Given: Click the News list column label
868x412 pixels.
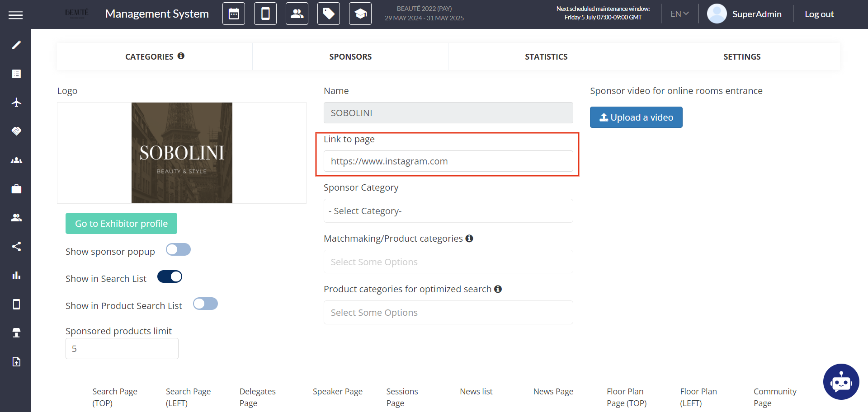Looking at the screenshot, I should 476,391.
